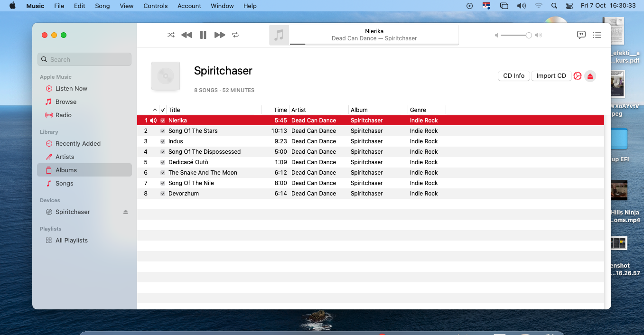Show the Playing Next queue

point(597,35)
